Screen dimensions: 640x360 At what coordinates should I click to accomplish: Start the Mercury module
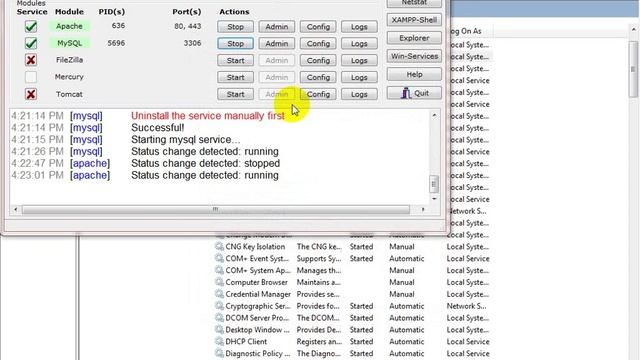coord(236,77)
